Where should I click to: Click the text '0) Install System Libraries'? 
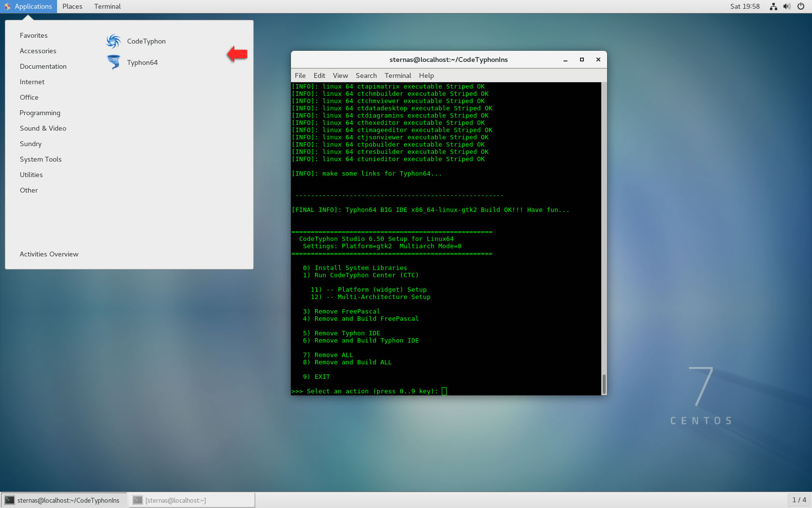click(355, 268)
